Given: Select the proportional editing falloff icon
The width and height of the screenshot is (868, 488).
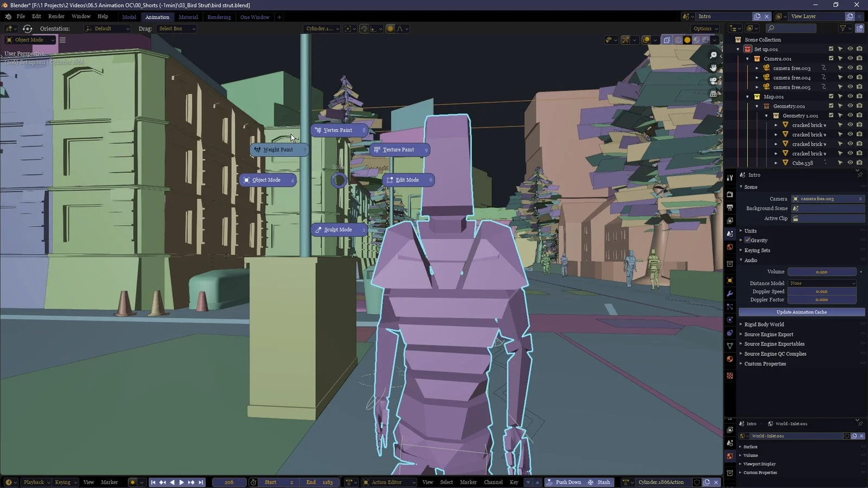Looking at the screenshot, I should click(400, 29).
